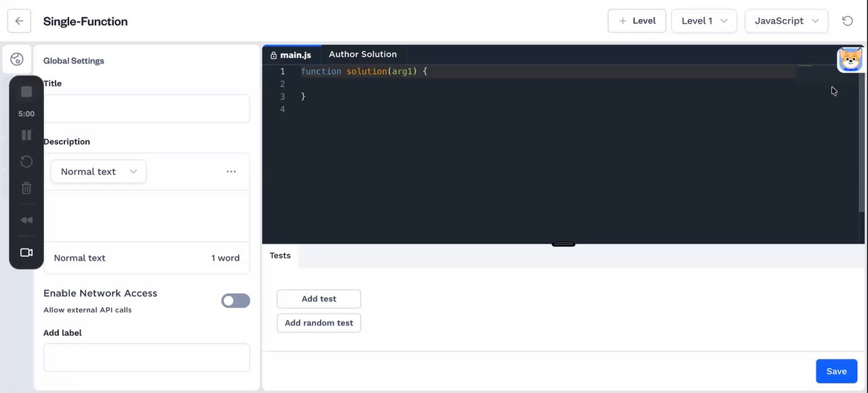This screenshot has height=393, width=868.
Task: Stop the recording with the square button
Action: click(26, 92)
